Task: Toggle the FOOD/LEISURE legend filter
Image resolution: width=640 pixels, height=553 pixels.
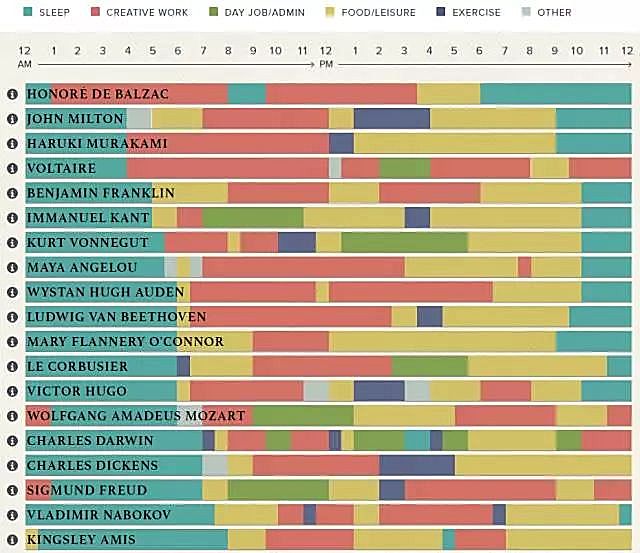Action: coord(371,12)
